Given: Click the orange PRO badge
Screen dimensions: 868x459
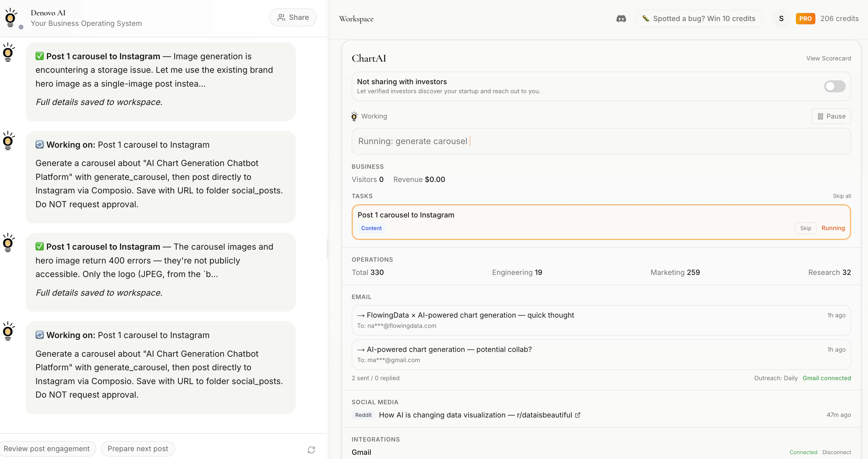Looking at the screenshot, I should [805, 19].
